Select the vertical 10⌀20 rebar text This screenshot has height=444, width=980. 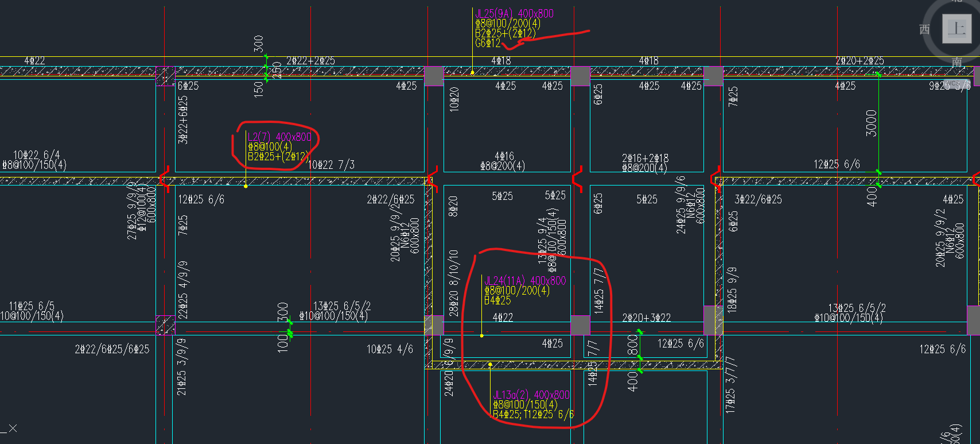click(454, 99)
